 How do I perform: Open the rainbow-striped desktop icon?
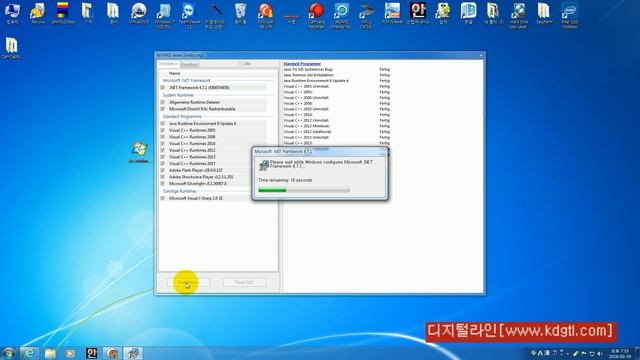pyautogui.click(x=63, y=13)
